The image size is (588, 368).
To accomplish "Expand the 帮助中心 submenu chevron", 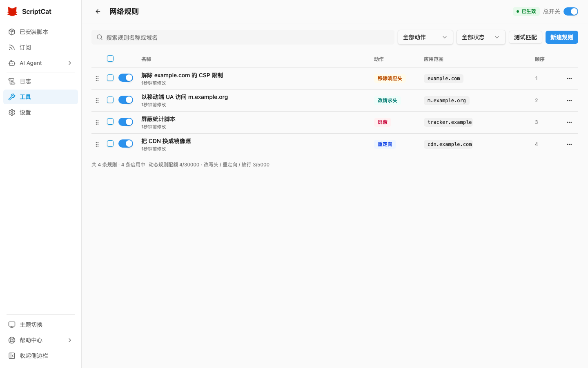I will coord(70,340).
